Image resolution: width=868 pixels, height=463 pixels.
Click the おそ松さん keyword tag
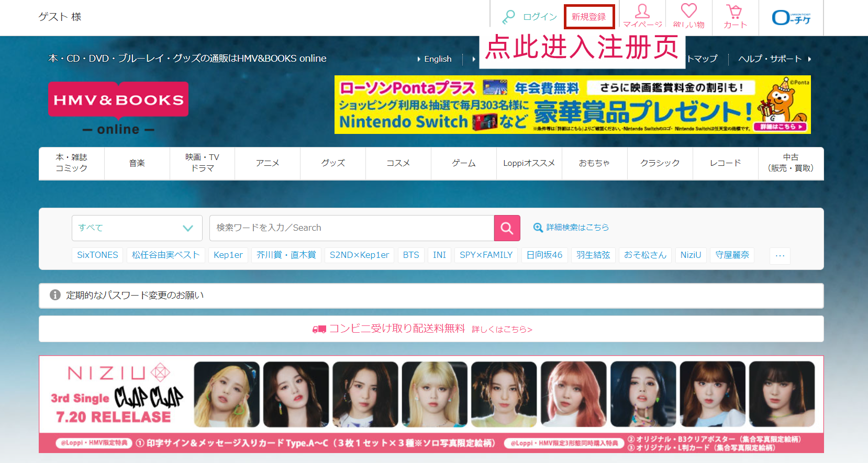[645, 255]
